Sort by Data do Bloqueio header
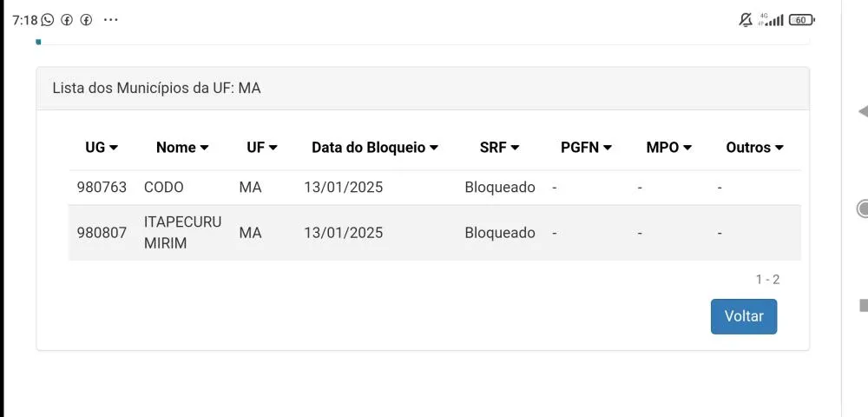Image resolution: width=868 pixels, height=417 pixels. 375,148
